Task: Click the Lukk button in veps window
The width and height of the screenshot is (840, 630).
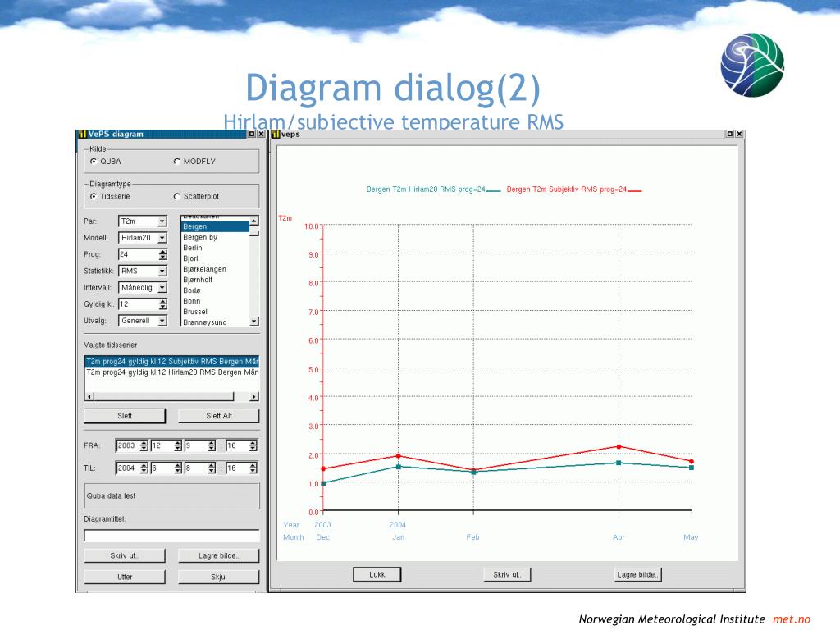Action: click(x=377, y=574)
